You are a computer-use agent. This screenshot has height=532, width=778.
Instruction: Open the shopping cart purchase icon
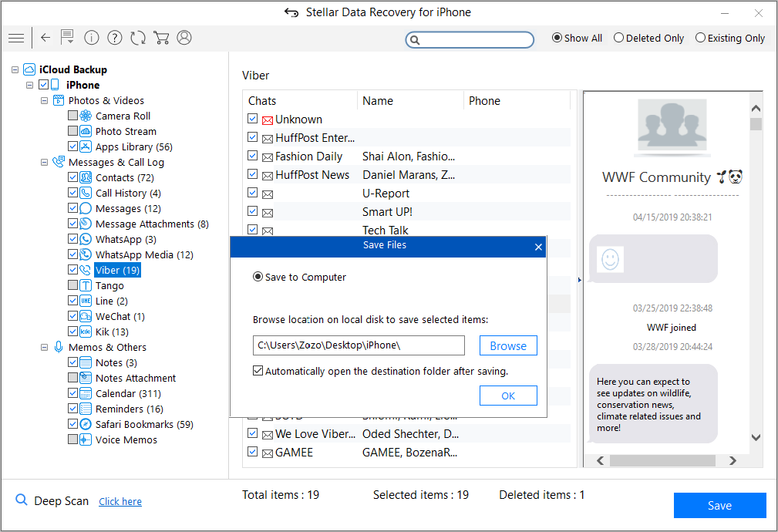click(161, 38)
